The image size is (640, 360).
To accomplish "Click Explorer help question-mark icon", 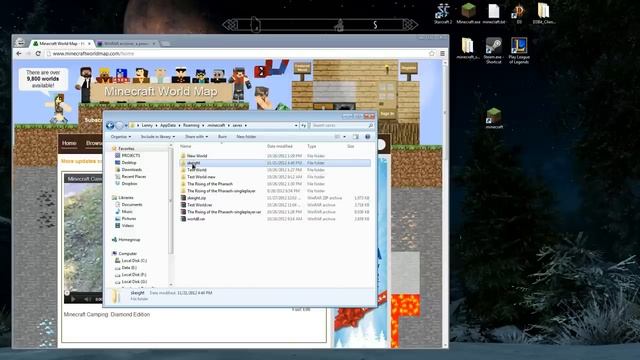I will pyautogui.click(x=367, y=137).
